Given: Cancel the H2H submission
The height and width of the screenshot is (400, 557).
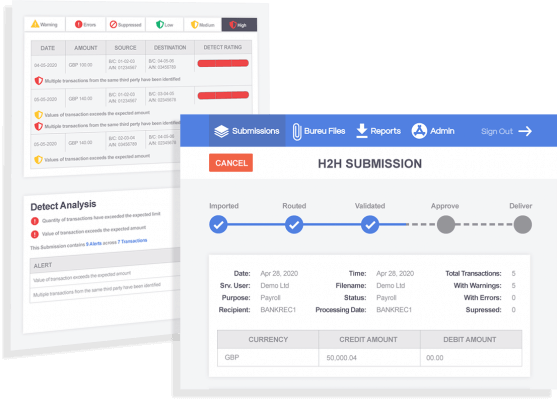Looking at the screenshot, I should [231, 163].
